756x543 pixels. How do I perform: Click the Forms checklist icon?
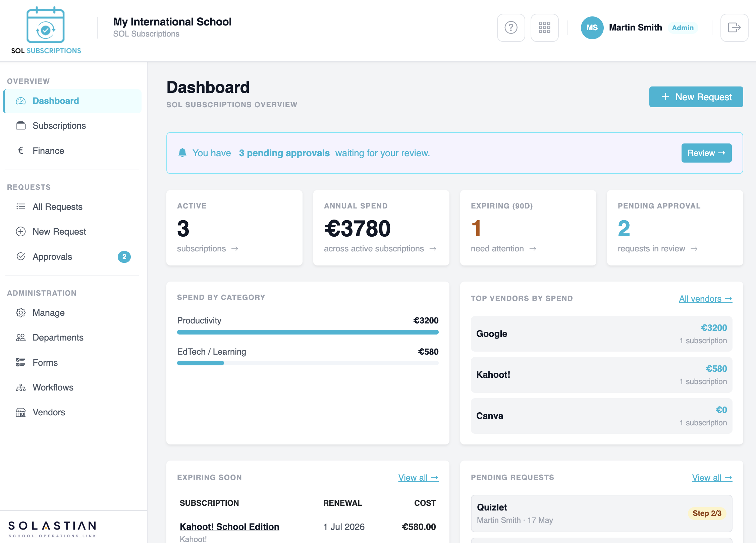click(21, 362)
